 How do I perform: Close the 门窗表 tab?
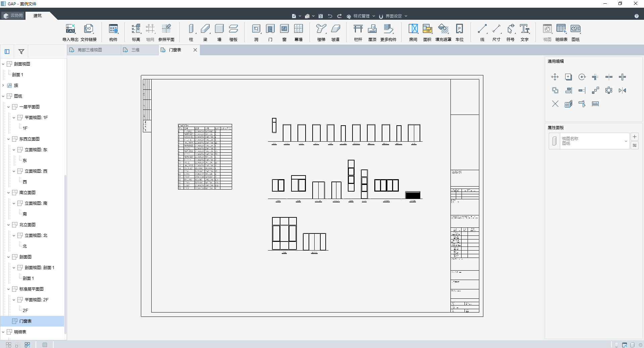195,50
